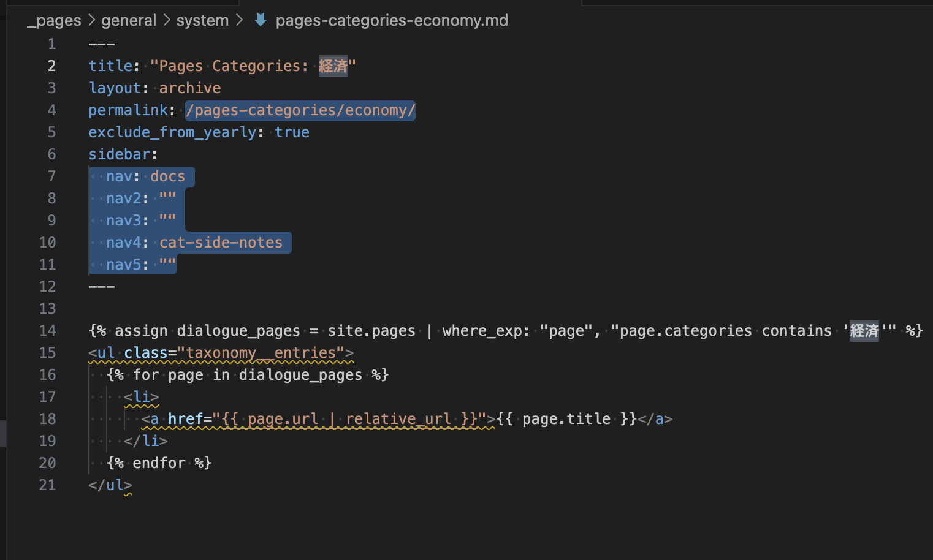
Task: Click the 'nav5' key
Action: click(124, 265)
